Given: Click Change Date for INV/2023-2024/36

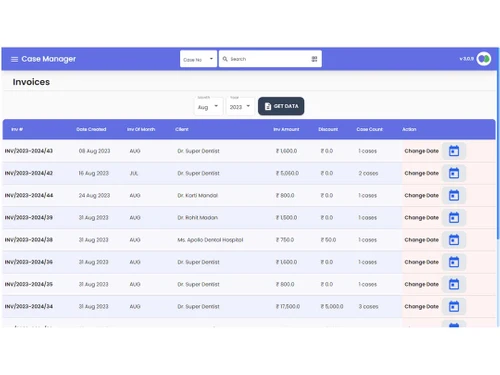Looking at the screenshot, I should pos(421,262).
